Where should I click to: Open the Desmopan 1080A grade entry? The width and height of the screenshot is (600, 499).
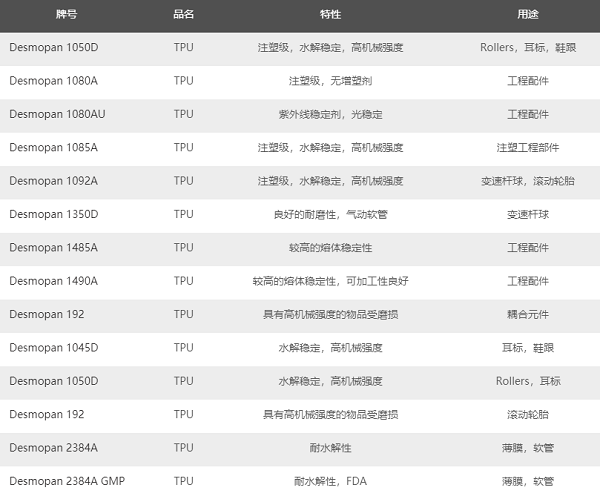coord(53,81)
